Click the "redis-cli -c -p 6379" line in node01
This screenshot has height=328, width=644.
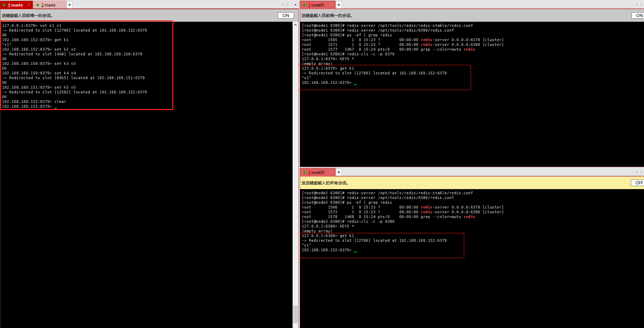348,54
